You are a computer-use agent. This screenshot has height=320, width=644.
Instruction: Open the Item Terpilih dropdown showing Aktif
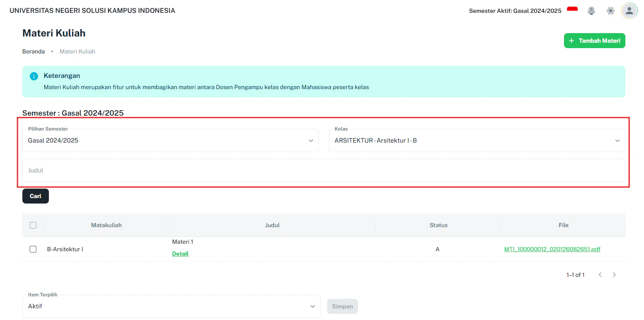[171, 306]
